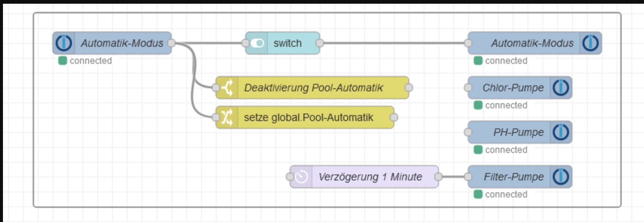Click ioBroker icon on left Automatik-Modus node
The image size is (644, 222).
tap(64, 43)
